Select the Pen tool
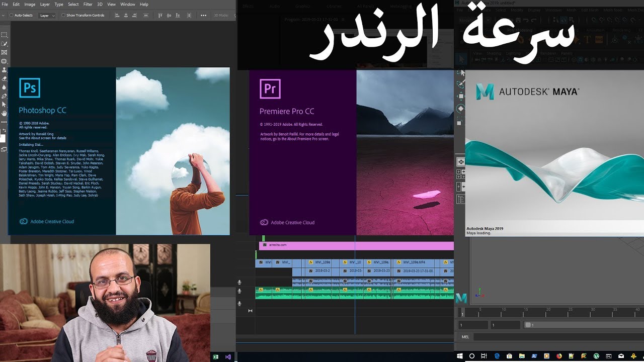The height and width of the screenshot is (362, 644). pos(4,96)
